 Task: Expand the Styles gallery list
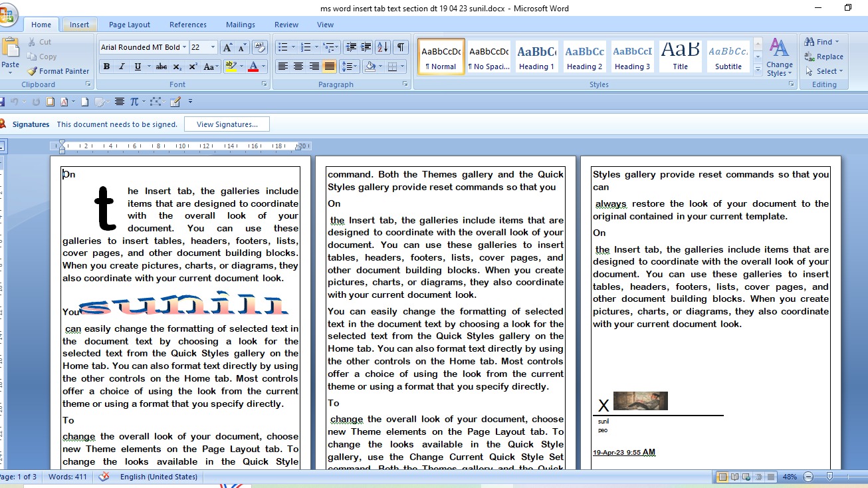tap(758, 70)
